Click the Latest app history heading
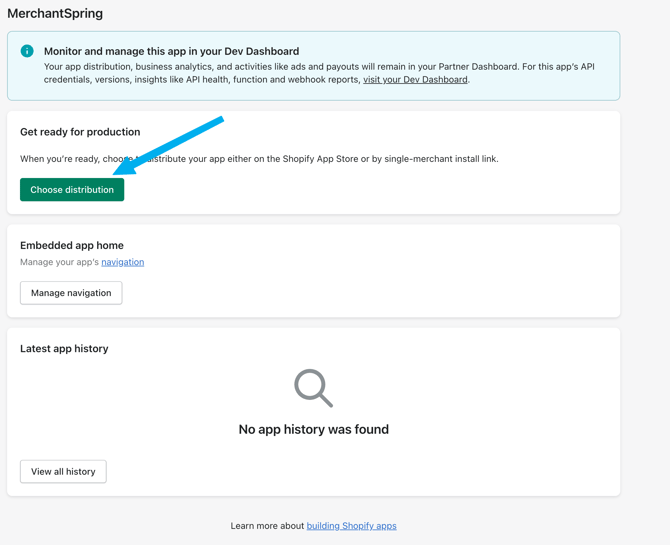 64,349
